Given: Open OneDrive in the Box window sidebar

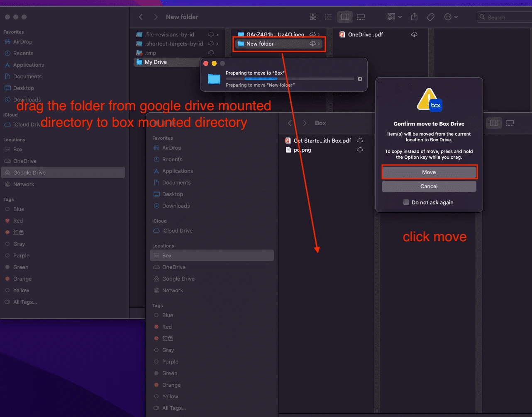Looking at the screenshot, I should click(x=173, y=267).
